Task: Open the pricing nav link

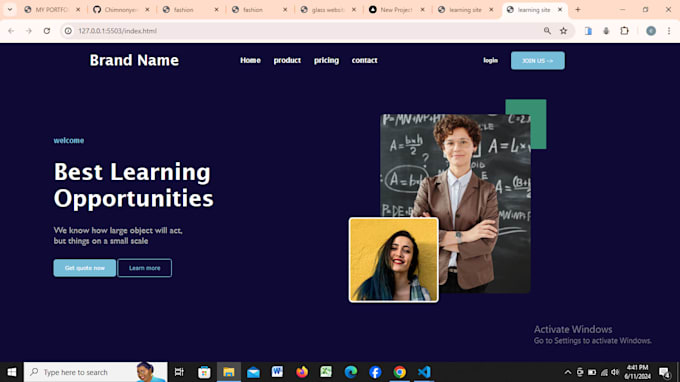Action: coord(327,60)
